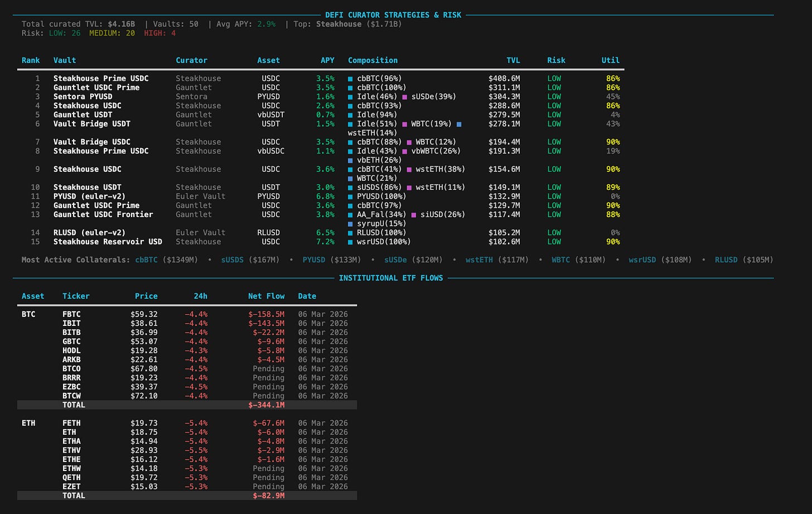Select the Steakhouse USDT vault name

[88, 188]
